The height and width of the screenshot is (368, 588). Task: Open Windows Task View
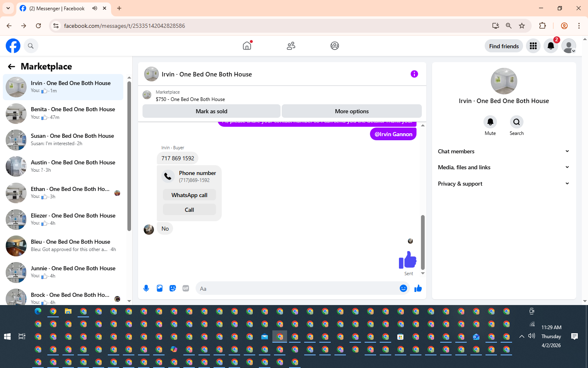[x=22, y=337]
